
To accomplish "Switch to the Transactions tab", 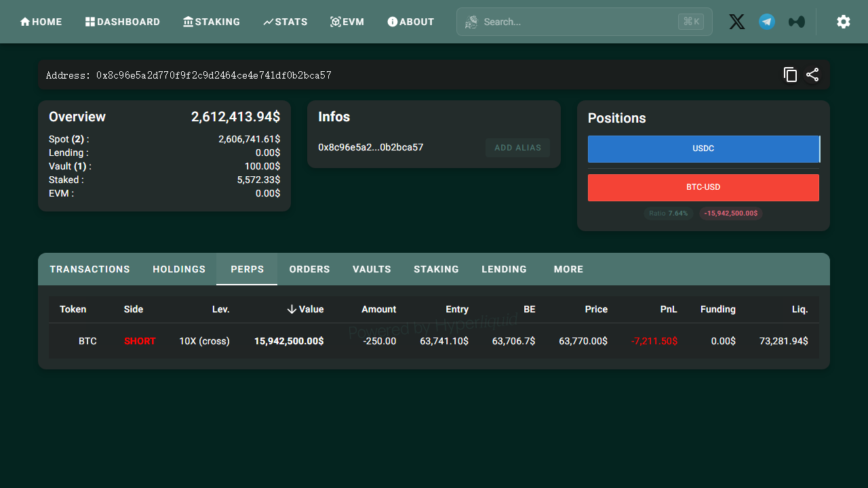I will [90, 269].
